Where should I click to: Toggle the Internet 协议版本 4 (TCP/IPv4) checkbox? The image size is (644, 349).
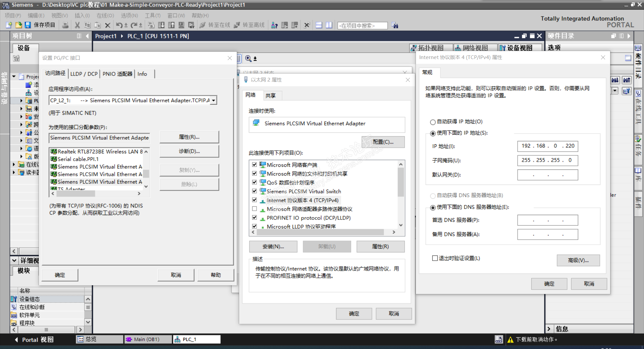[x=255, y=200]
